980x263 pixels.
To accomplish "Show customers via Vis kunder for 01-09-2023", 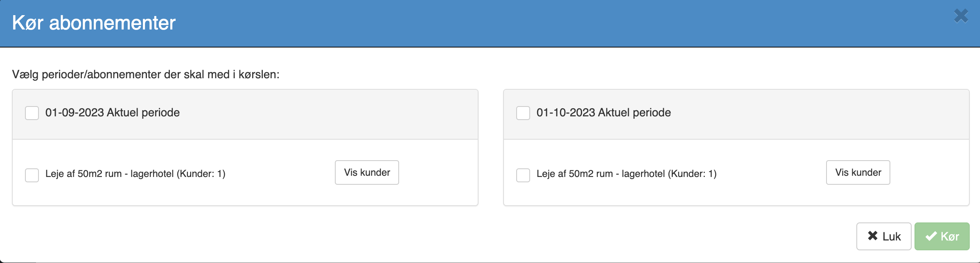I will [x=367, y=172].
